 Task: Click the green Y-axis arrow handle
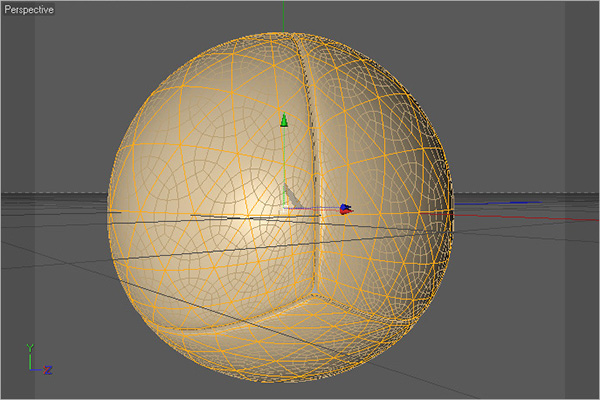pos(284,120)
